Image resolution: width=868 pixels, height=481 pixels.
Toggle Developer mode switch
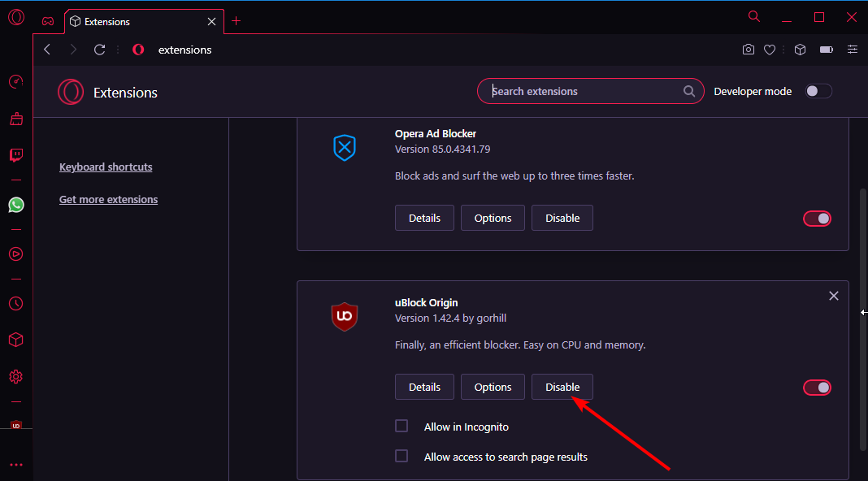pyautogui.click(x=818, y=91)
